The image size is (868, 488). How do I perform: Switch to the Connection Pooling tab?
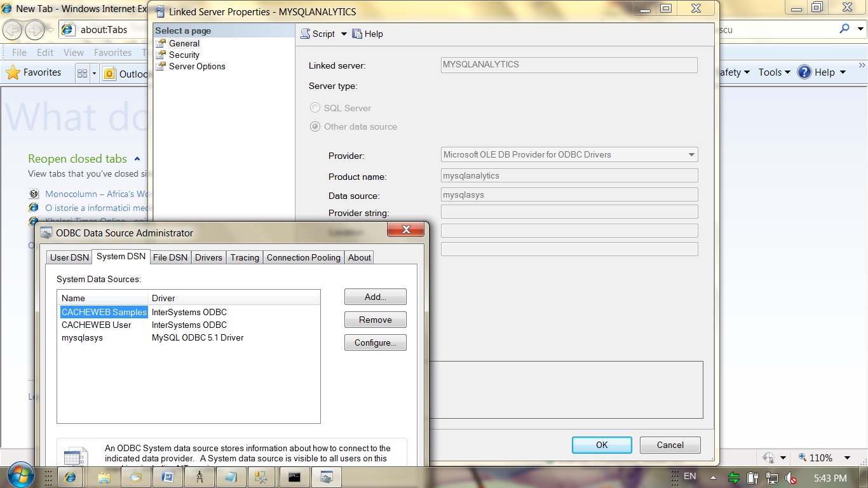coord(304,257)
